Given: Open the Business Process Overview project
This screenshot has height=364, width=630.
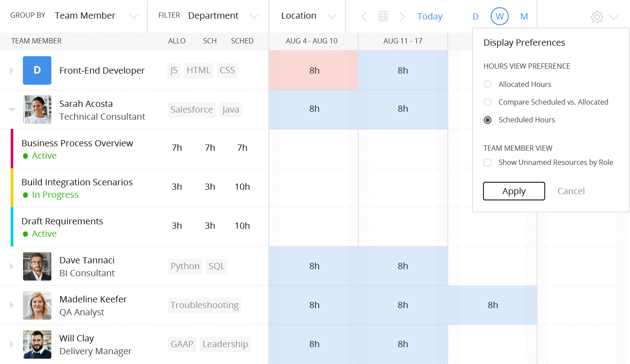Looking at the screenshot, I should point(77,143).
